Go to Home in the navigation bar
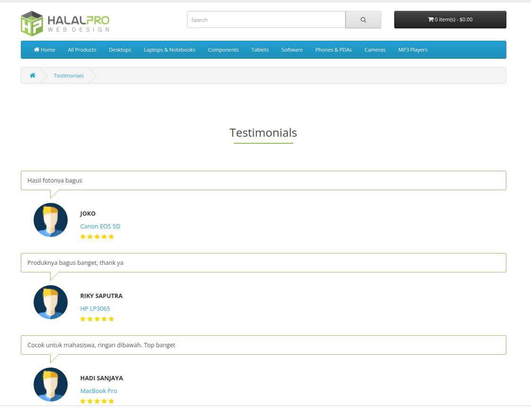Image resolution: width=531 pixels, height=420 pixels. pos(44,50)
